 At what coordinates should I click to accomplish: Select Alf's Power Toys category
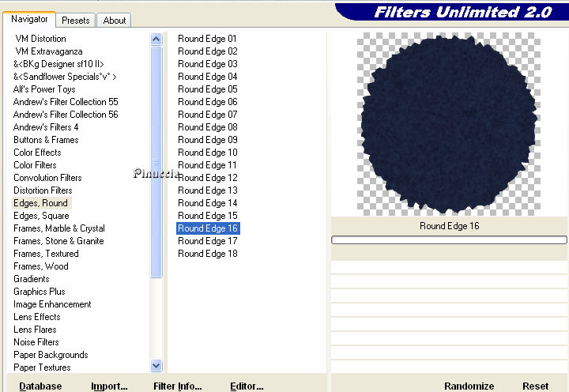(44, 89)
